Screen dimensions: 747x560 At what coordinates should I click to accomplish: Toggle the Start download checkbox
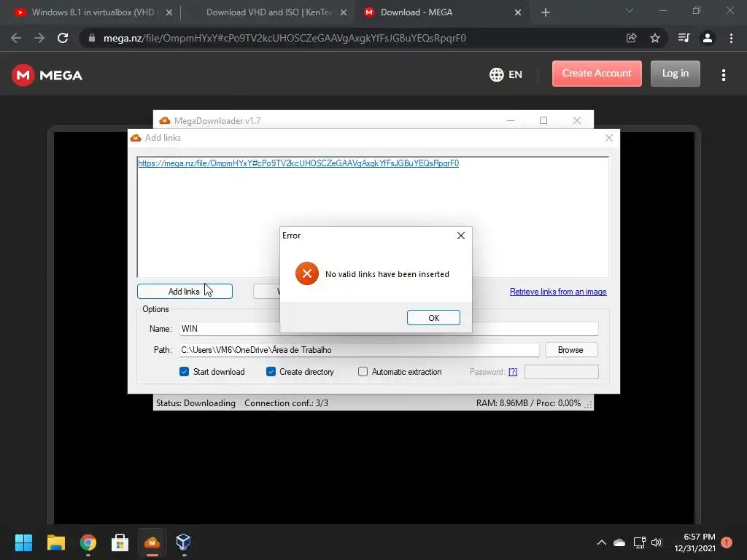pos(185,371)
